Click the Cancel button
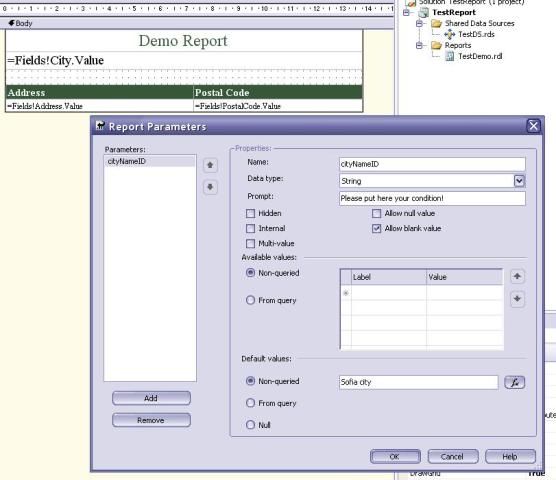 click(x=452, y=456)
